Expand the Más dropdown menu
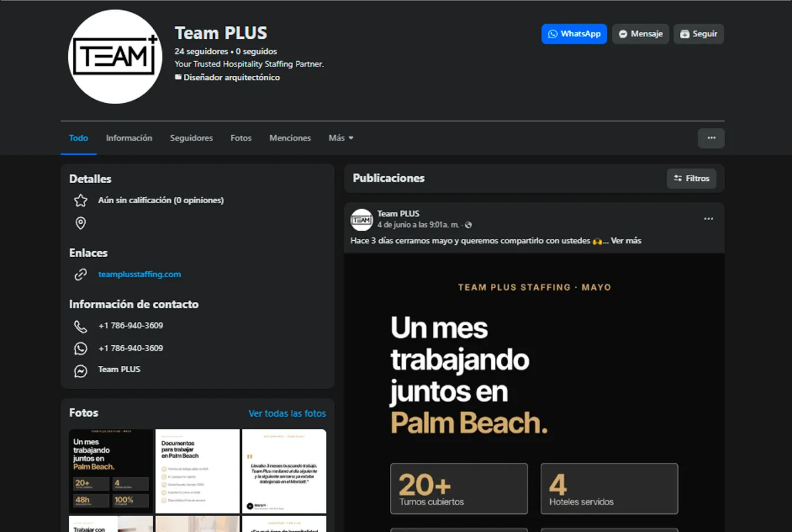The image size is (792, 532). tap(341, 138)
